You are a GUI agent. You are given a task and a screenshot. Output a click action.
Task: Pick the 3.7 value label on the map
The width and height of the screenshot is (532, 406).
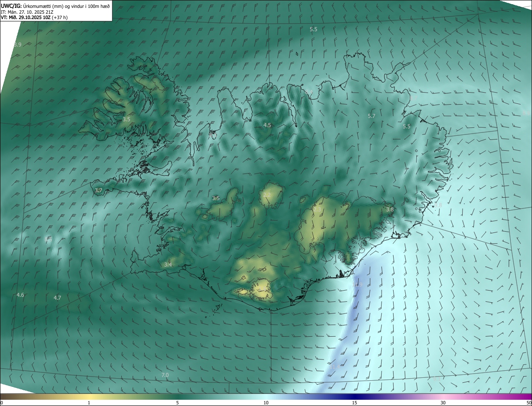tap(98, 191)
